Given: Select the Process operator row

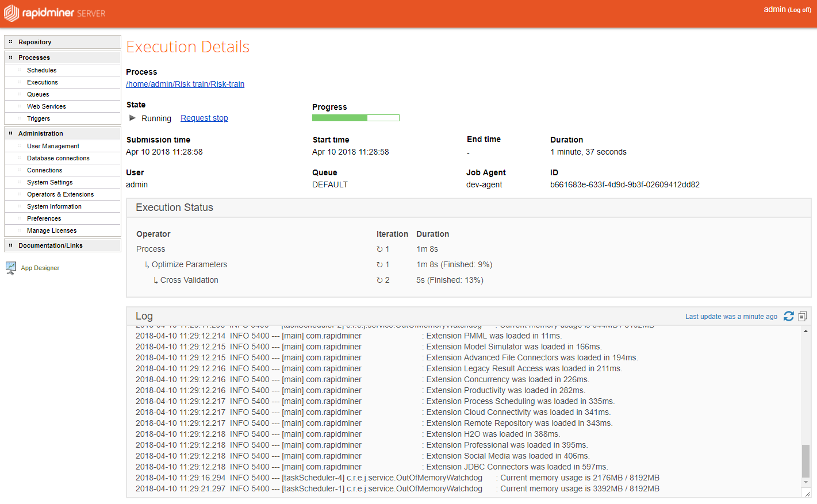Looking at the screenshot, I should 469,249.
